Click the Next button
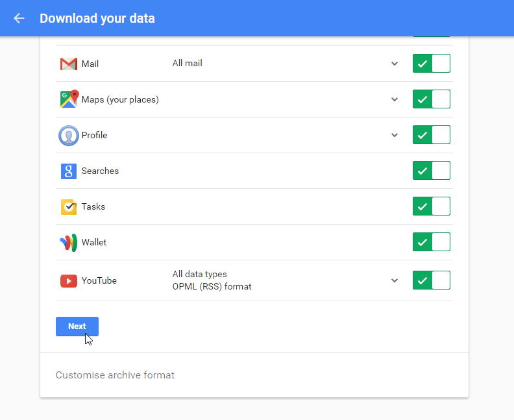Image resolution: width=514 pixels, height=420 pixels. pyautogui.click(x=77, y=327)
